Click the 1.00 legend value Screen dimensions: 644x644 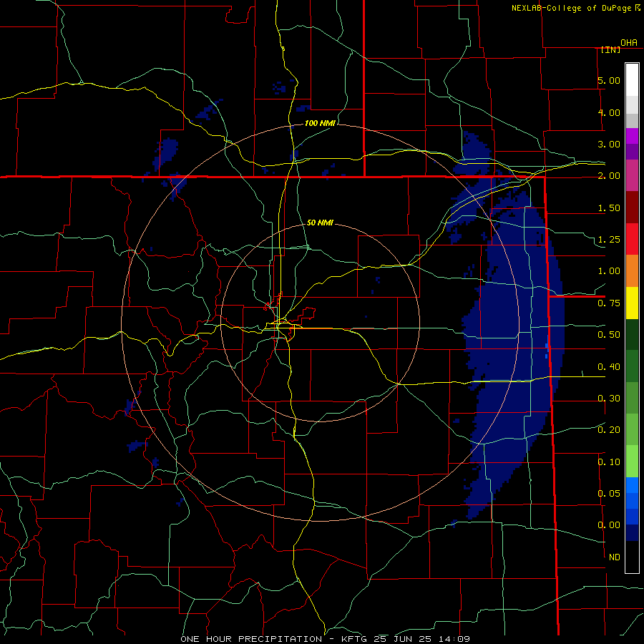[609, 271]
